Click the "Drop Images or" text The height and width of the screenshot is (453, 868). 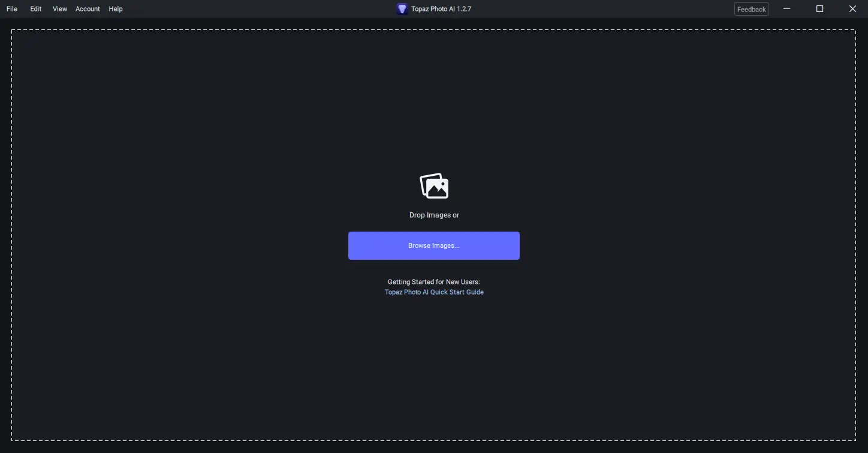coord(434,215)
